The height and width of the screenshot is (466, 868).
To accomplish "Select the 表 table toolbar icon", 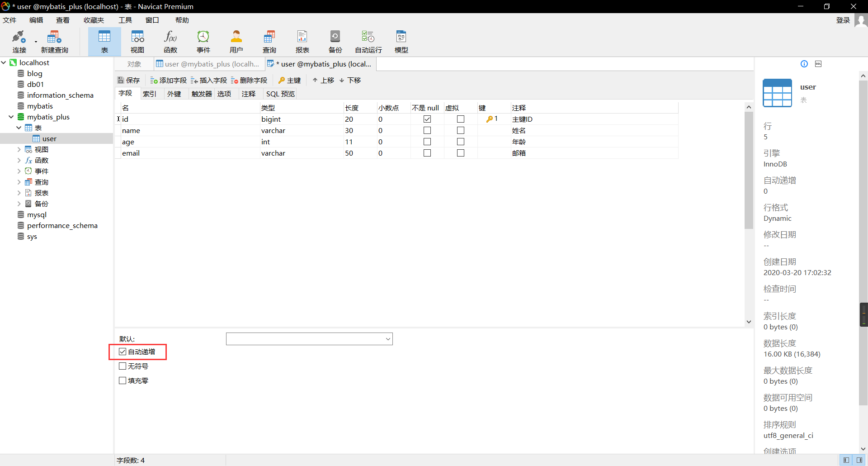I will click(104, 42).
